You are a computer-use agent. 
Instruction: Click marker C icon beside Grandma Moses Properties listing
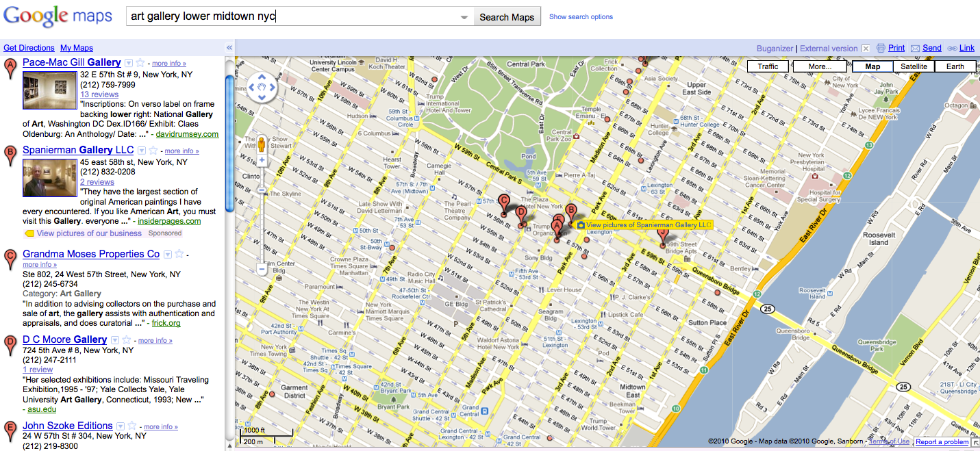(10, 259)
